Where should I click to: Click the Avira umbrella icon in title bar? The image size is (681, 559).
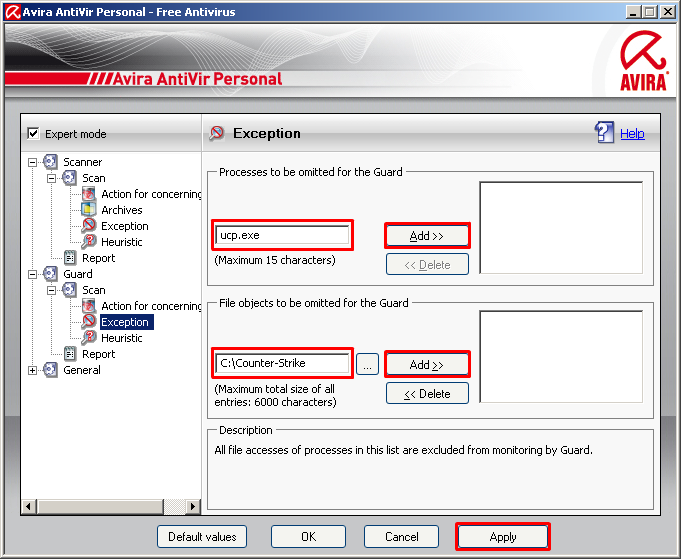click(x=12, y=12)
